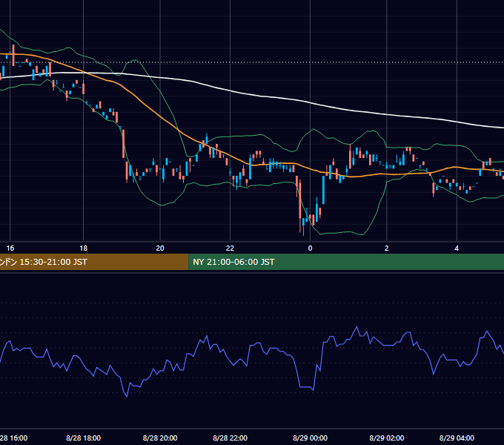Screen dimensions: 504x445
Task: Click the hour label 18 on price chart axis
Action: tap(83, 248)
